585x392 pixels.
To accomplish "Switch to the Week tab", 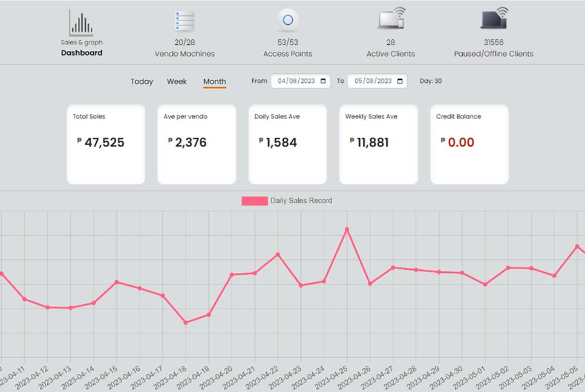I will click(x=177, y=82).
